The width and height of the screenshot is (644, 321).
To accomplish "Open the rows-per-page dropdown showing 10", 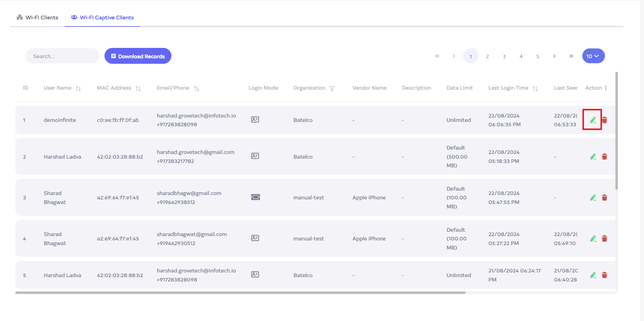I will click(593, 56).
